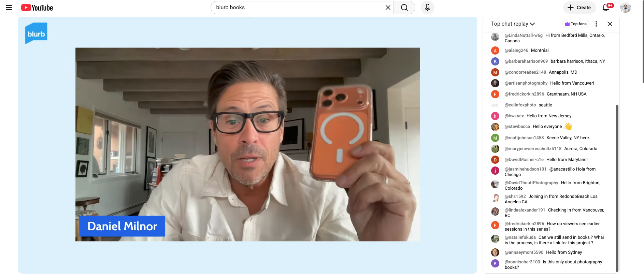Open the hamburger guide menu
Viewport: 644px width, 276px height.
(x=9, y=8)
